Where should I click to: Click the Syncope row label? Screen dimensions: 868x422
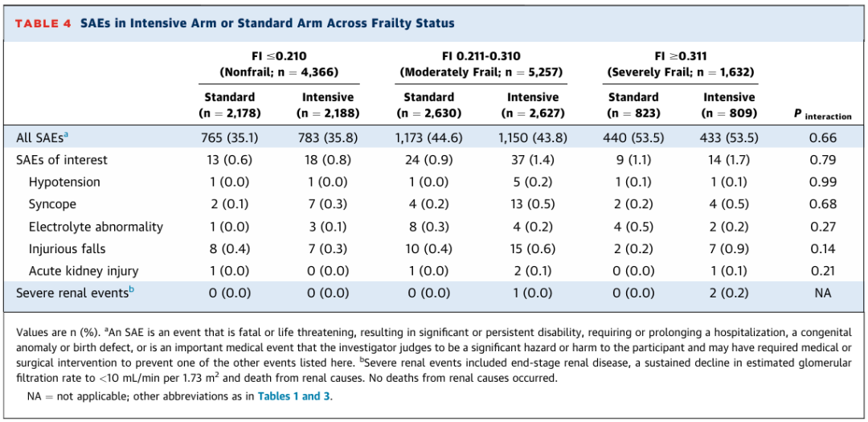pos(52,204)
